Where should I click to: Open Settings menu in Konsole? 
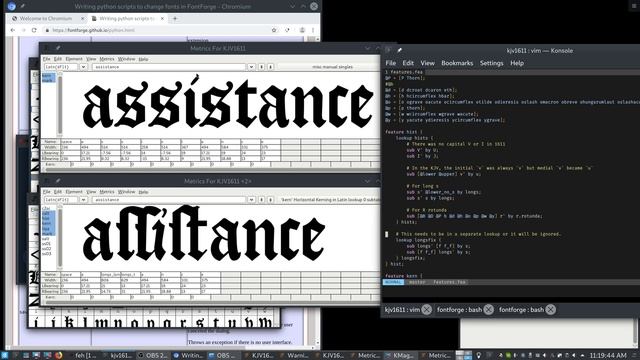tap(491, 63)
